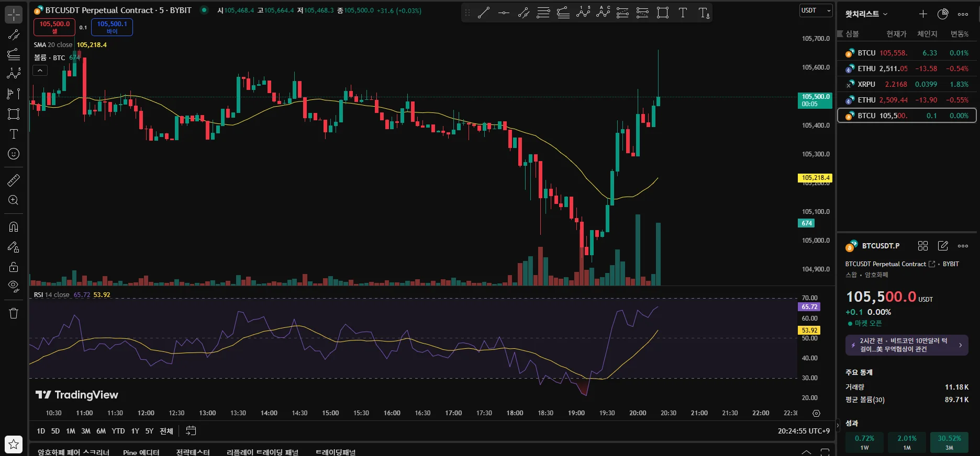Set the chart range to 6M
Screen dimensions: 980x456
(x=101, y=431)
